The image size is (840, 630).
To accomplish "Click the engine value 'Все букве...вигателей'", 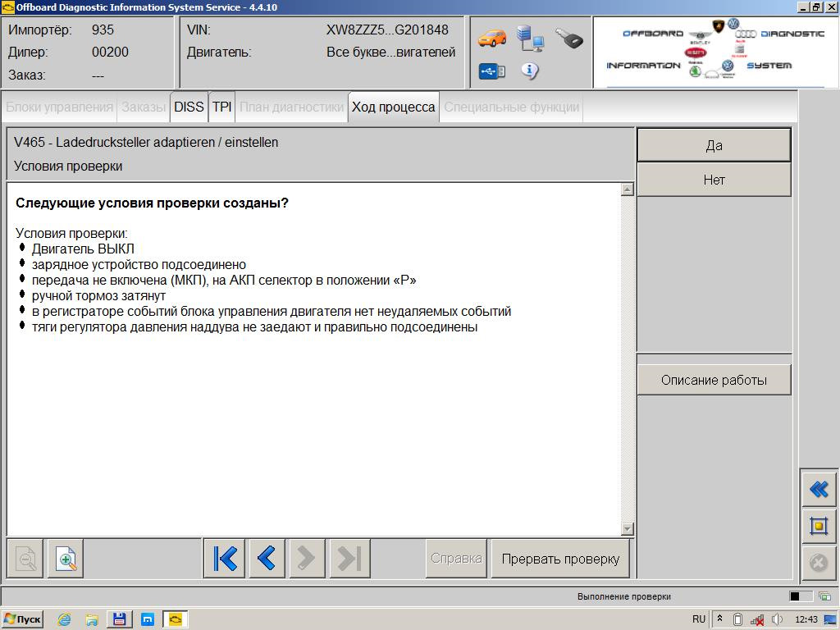I will [x=391, y=52].
